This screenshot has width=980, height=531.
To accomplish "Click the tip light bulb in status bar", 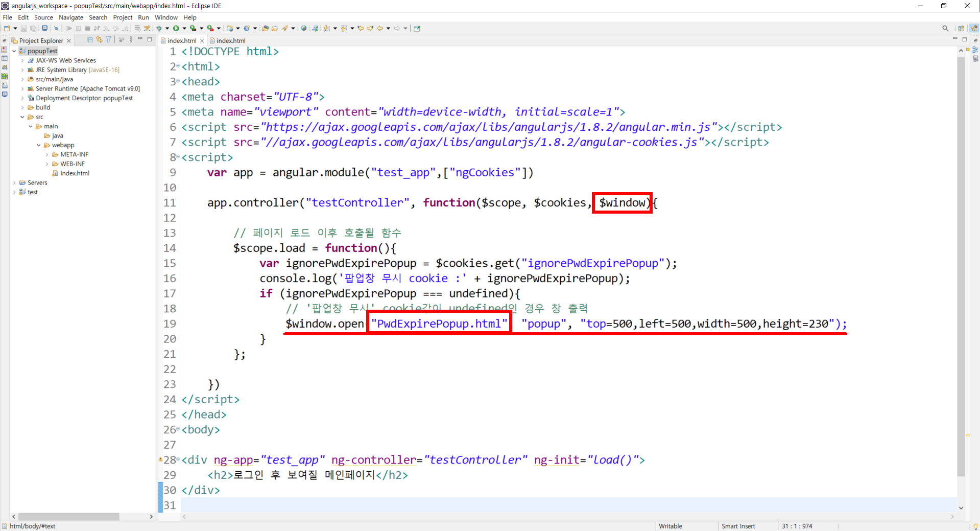I will click(x=975, y=526).
